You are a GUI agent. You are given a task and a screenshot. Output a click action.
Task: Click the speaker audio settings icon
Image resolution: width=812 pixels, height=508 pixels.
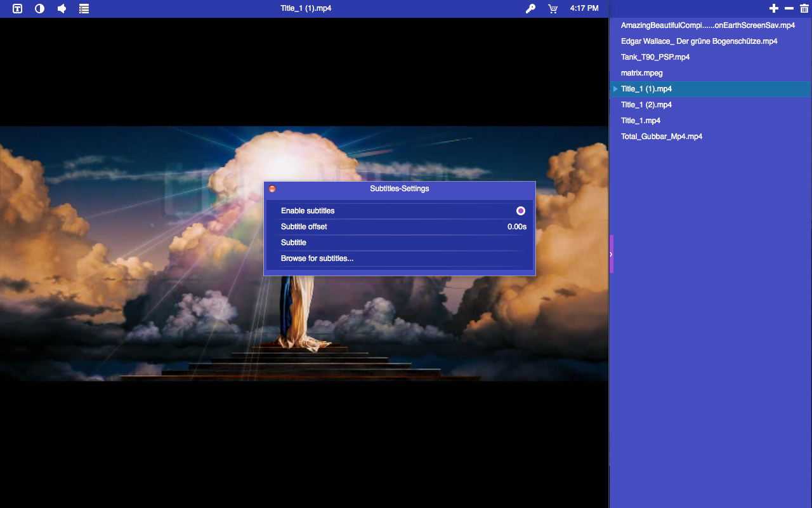pyautogui.click(x=62, y=9)
